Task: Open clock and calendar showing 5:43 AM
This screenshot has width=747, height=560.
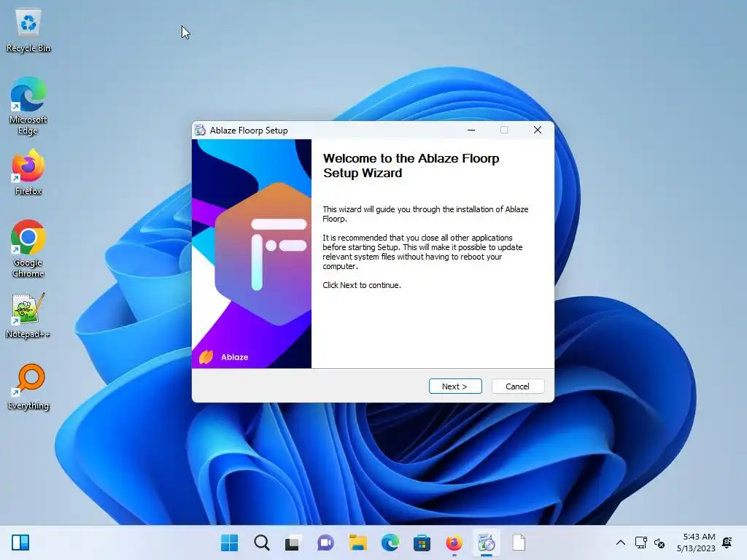Action: point(695,542)
